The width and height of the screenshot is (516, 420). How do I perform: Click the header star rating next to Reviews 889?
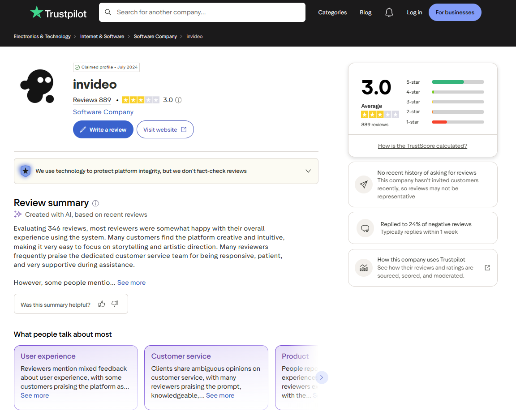(141, 100)
